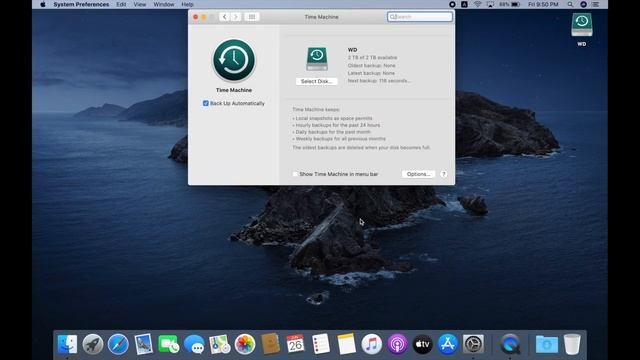This screenshot has height=360, width=640.
Task: Open the Window menu
Action: click(164, 4)
